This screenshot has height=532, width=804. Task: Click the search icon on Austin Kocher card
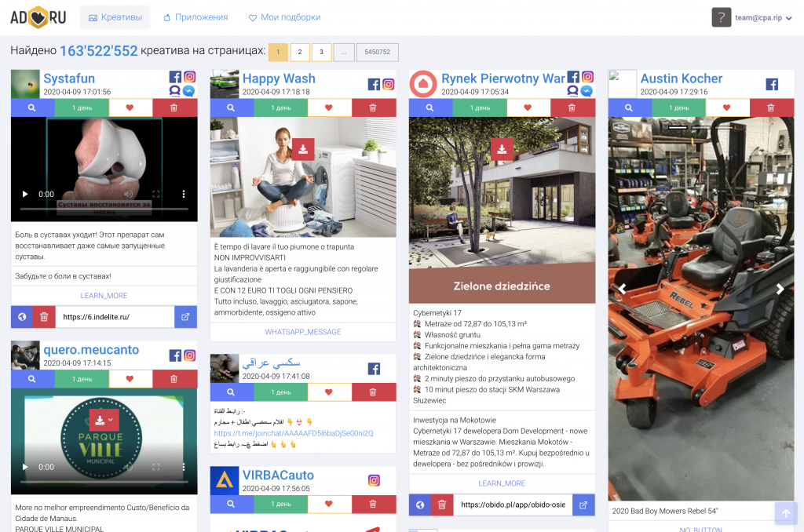pos(629,107)
